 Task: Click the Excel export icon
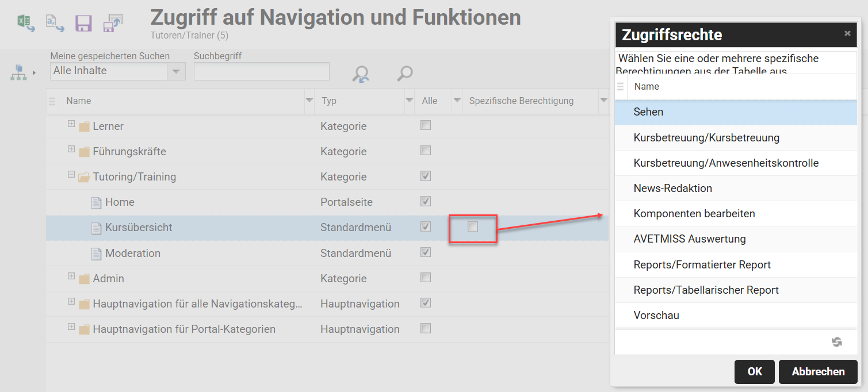tap(25, 23)
